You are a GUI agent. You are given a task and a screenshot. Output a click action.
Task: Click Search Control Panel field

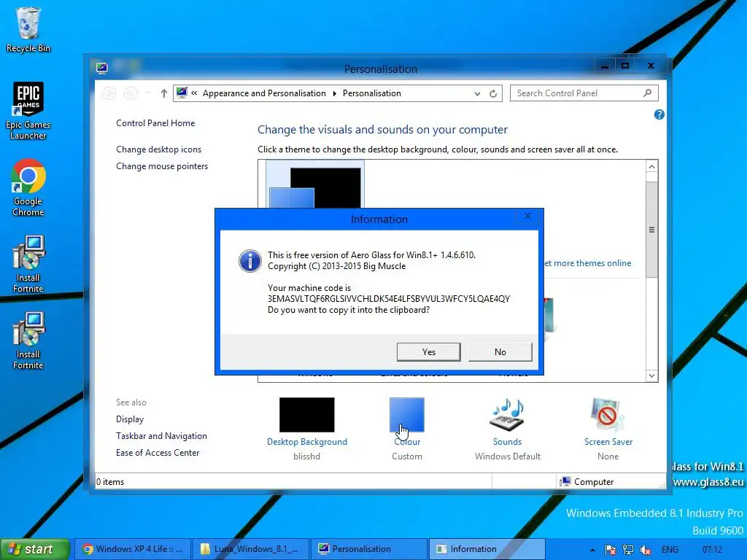pos(584,93)
